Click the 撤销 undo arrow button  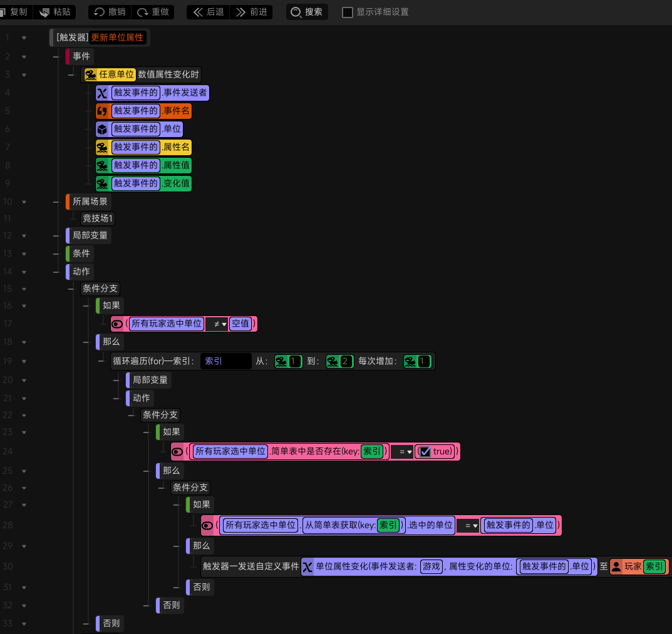pos(110,12)
